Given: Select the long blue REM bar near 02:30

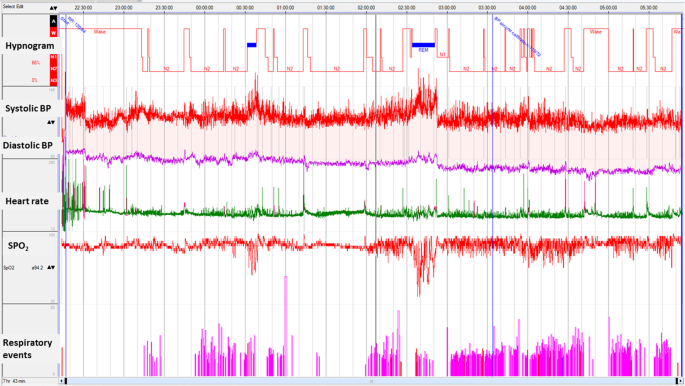Looking at the screenshot, I should (423, 45).
